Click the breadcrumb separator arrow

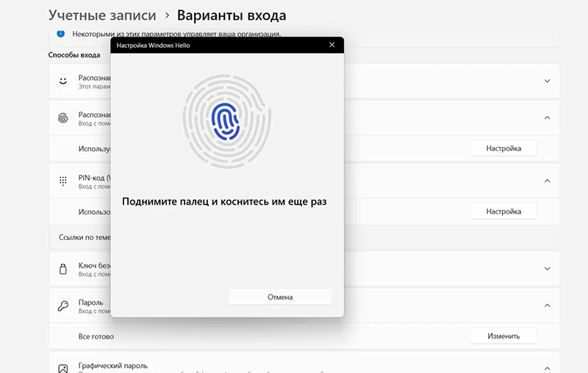pyautogui.click(x=168, y=15)
